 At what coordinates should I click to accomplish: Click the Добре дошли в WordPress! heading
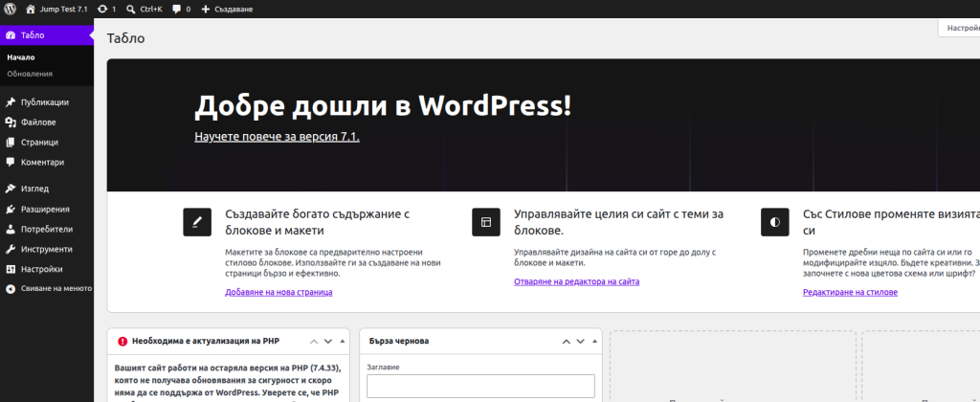(x=383, y=105)
